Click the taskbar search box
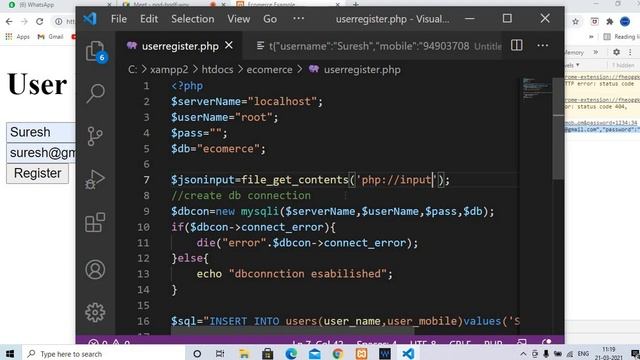This screenshot has width=640, height=360. click(x=103, y=353)
